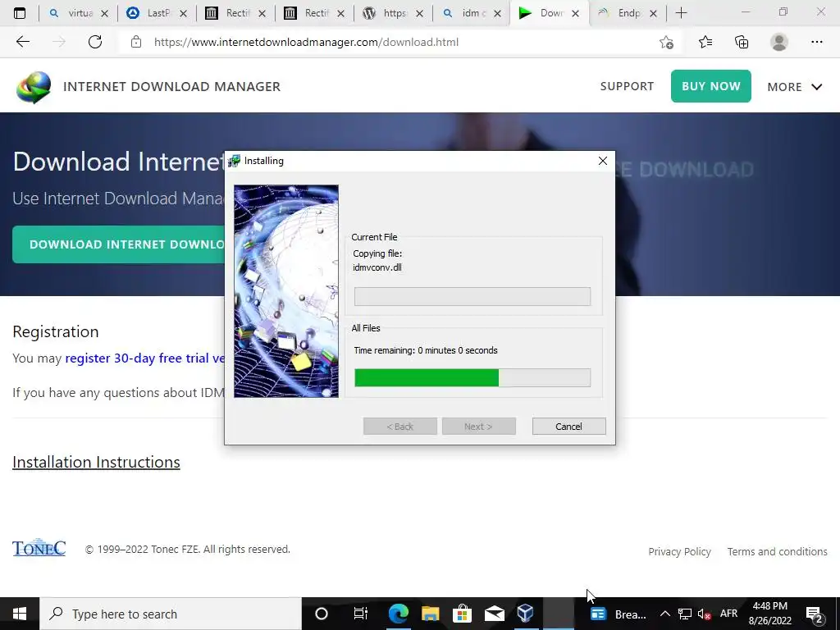This screenshot has width=840, height=630.
Task: Click the muted volume tray icon
Action: pyautogui.click(x=705, y=614)
